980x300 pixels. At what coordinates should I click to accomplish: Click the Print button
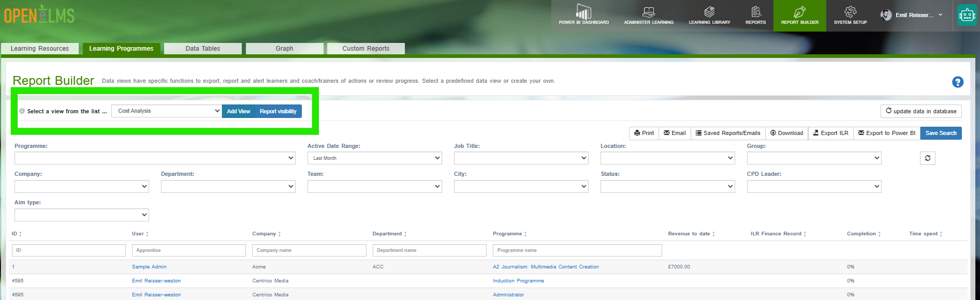pyautogui.click(x=644, y=133)
